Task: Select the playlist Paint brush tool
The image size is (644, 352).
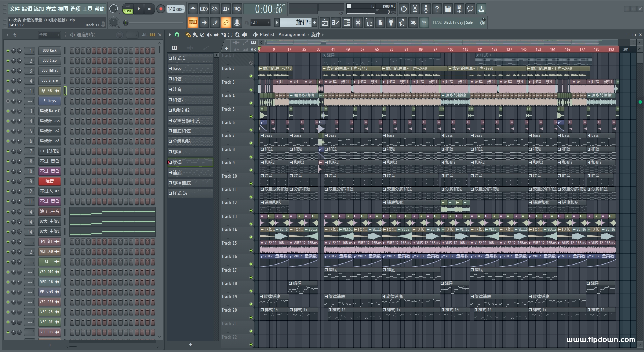Action: tap(195, 35)
